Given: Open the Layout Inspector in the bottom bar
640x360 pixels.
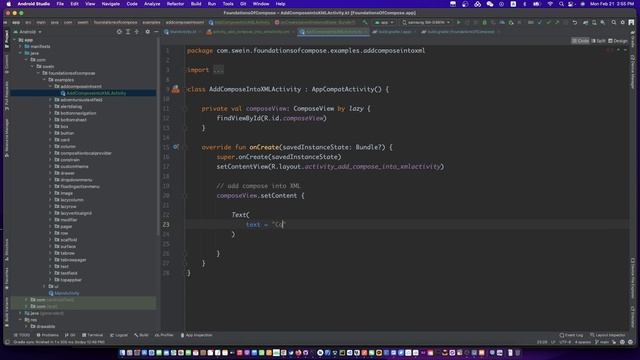Looking at the screenshot, I should pos(607,335).
